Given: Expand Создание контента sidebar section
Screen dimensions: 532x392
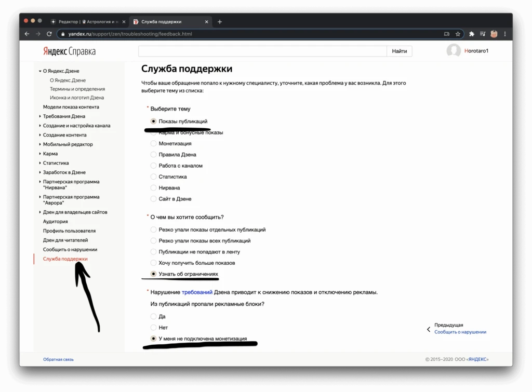Looking at the screenshot, I should click(40, 135).
